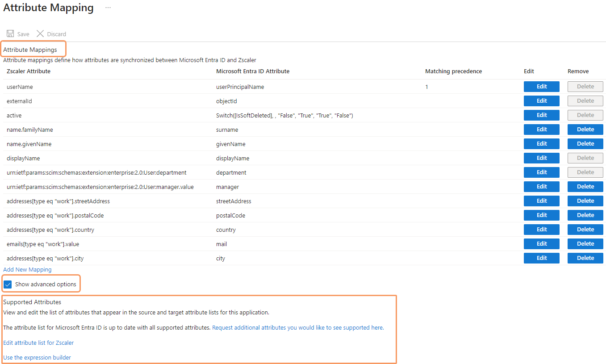The image size is (606, 364).
Task: Click the Switch([IsSoftDeleted]) expression text
Action: 284,116
